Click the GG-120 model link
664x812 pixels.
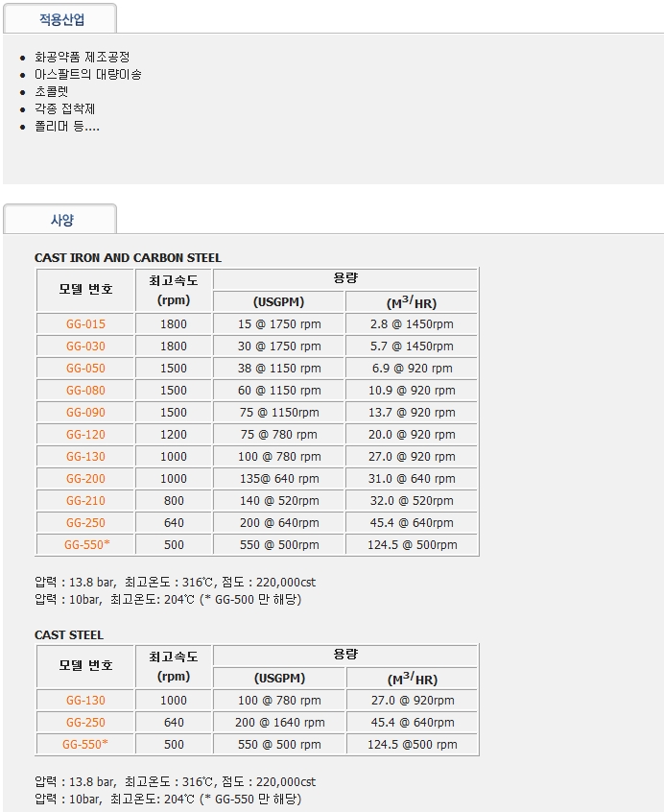tap(85, 435)
